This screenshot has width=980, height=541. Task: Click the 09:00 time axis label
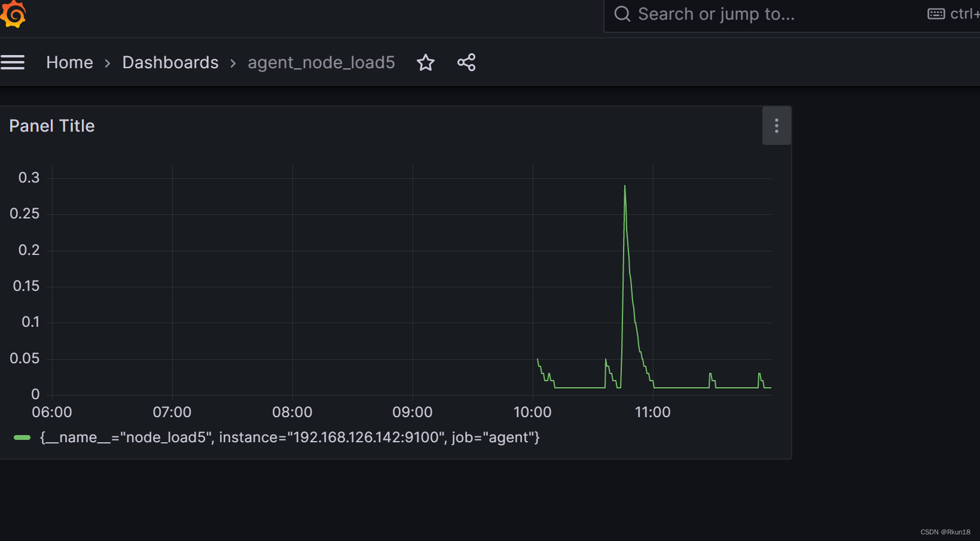point(413,412)
